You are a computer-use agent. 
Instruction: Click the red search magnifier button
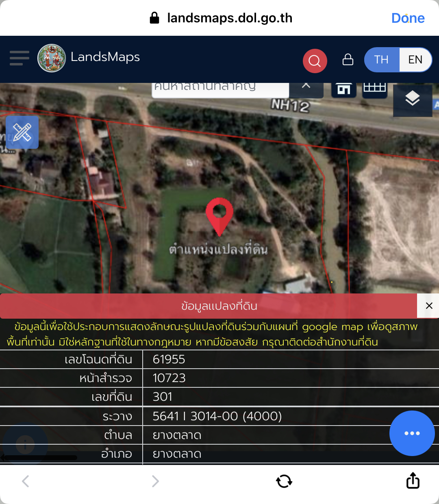[x=315, y=61]
